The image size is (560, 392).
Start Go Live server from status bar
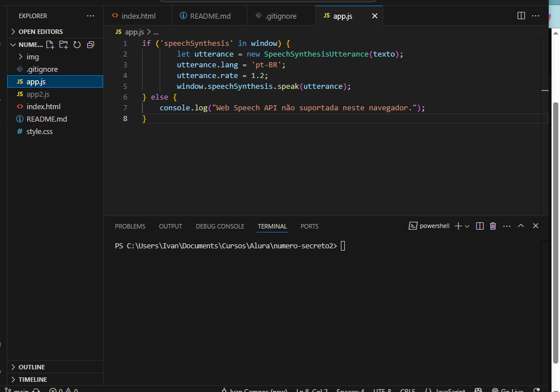507,390
